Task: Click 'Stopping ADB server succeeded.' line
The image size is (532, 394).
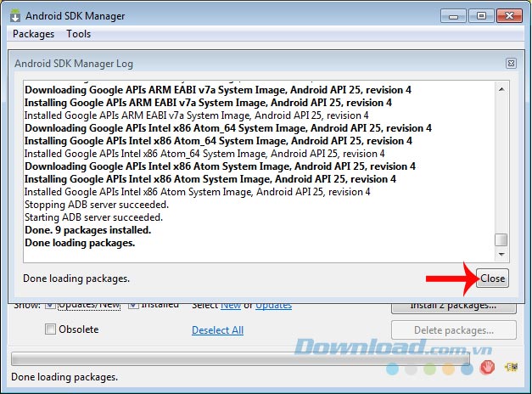Action: [97, 205]
